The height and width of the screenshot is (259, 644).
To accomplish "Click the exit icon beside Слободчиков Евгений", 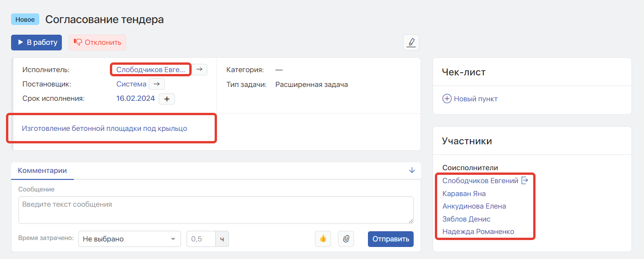I will pyautogui.click(x=524, y=181).
